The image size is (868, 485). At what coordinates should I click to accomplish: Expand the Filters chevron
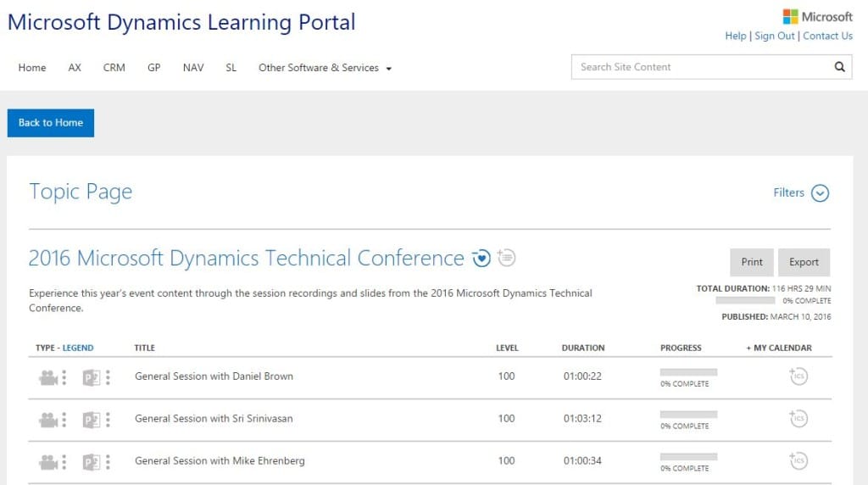pyautogui.click(x=820, y=193)
